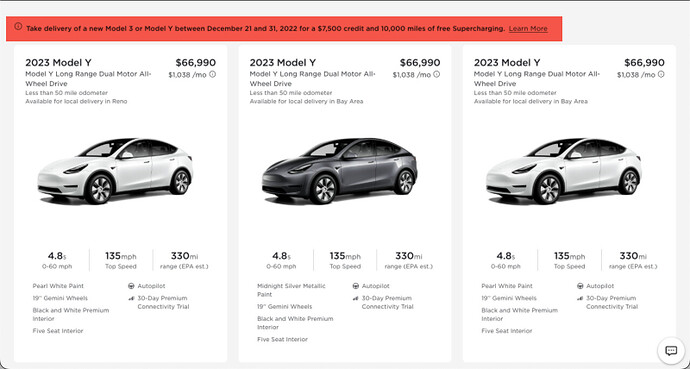Click 330mi range spec on first card
690x369 pixels.
coord(185,260)
